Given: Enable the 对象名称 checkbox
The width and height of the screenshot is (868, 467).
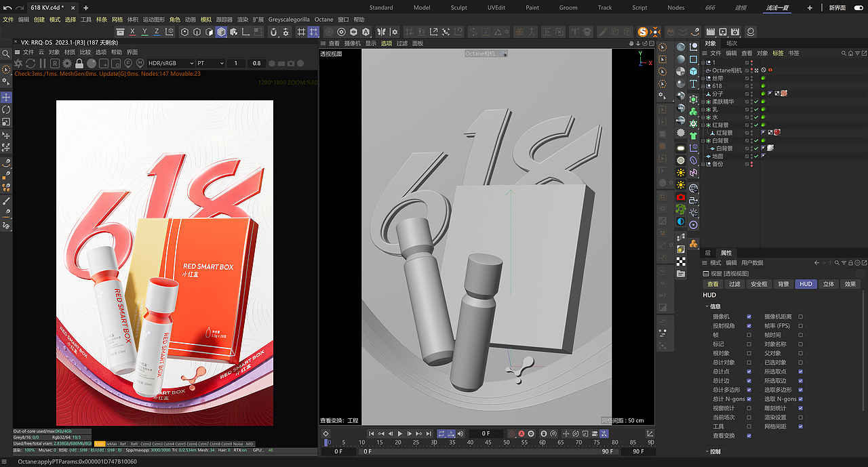Looking at the screenshot, I should 800,344.
